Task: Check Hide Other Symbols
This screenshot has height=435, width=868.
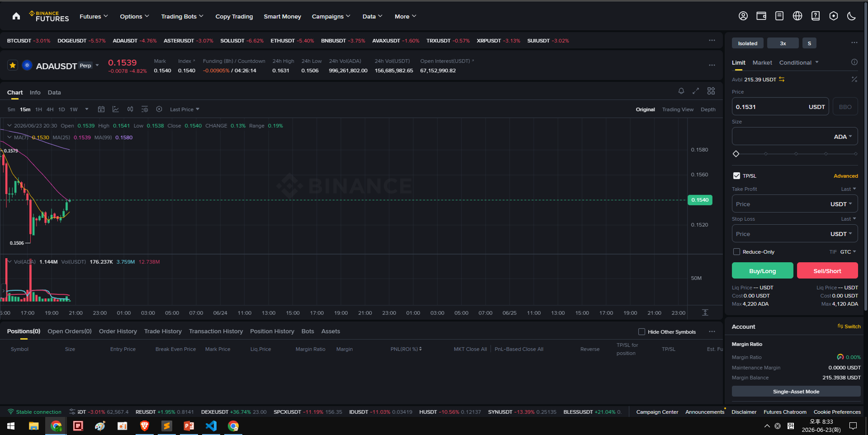Action: pyautogui.click(x=641, y=332)
